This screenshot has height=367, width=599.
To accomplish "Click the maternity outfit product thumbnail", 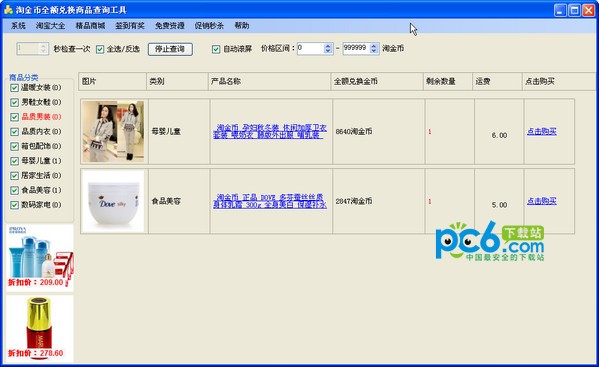I will point(113,131).
